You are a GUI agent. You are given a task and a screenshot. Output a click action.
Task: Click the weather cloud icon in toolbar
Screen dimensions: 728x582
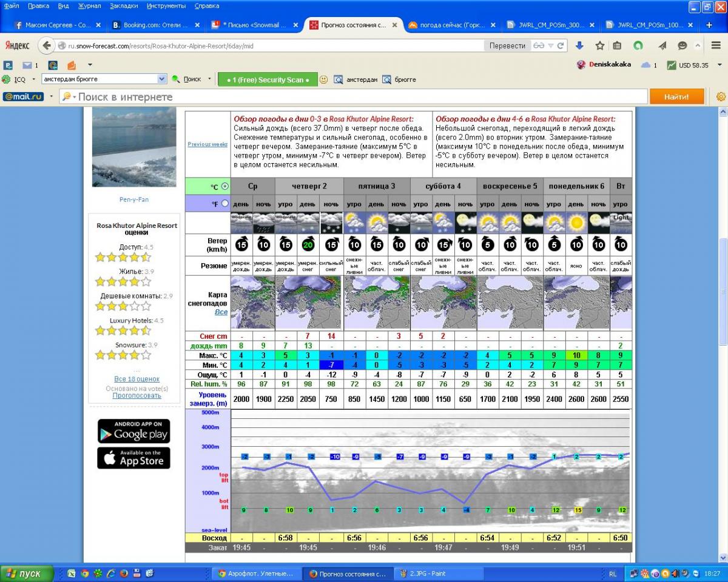(646, 65)
